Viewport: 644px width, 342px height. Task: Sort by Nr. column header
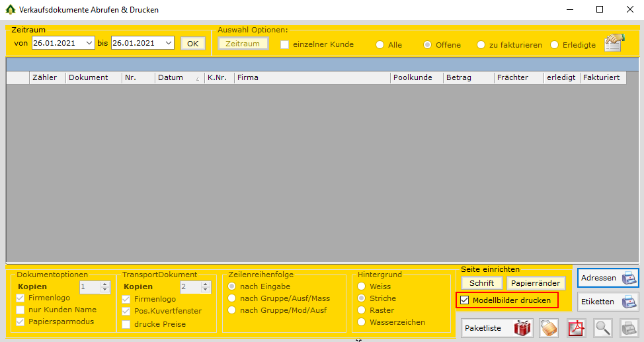click(138, 77)
